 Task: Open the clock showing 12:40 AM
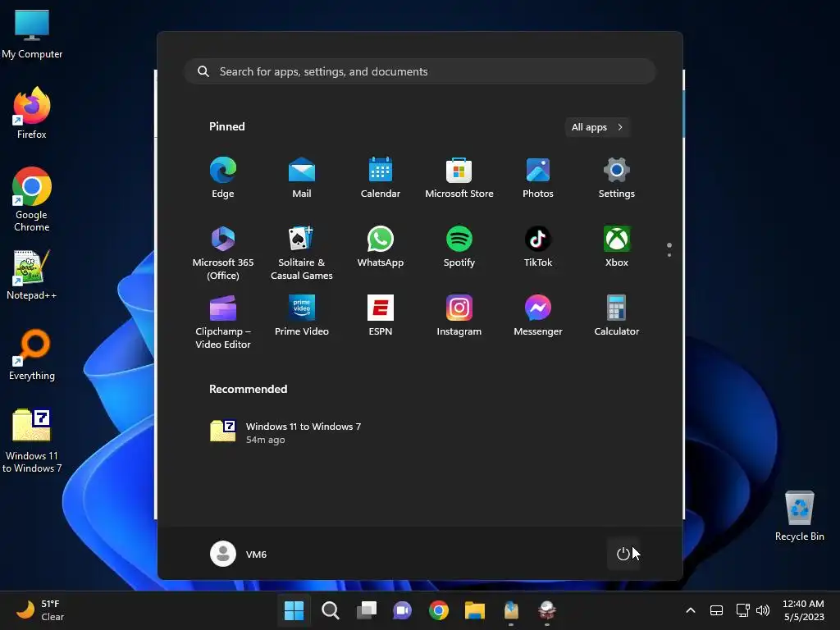coord(804,610)
